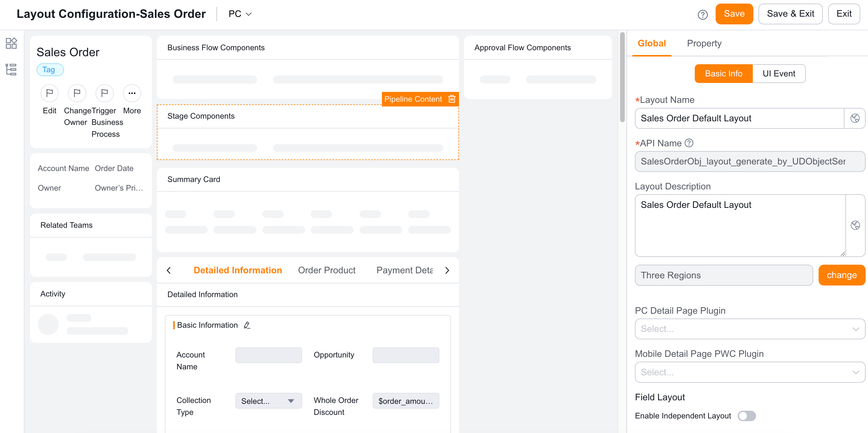Toggle Enable Independent Layout switch

click(746, 416)
